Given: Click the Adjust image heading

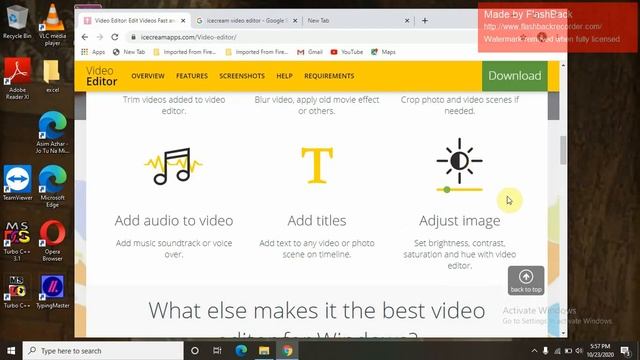Looking at the screenshot, I should 460,221.
